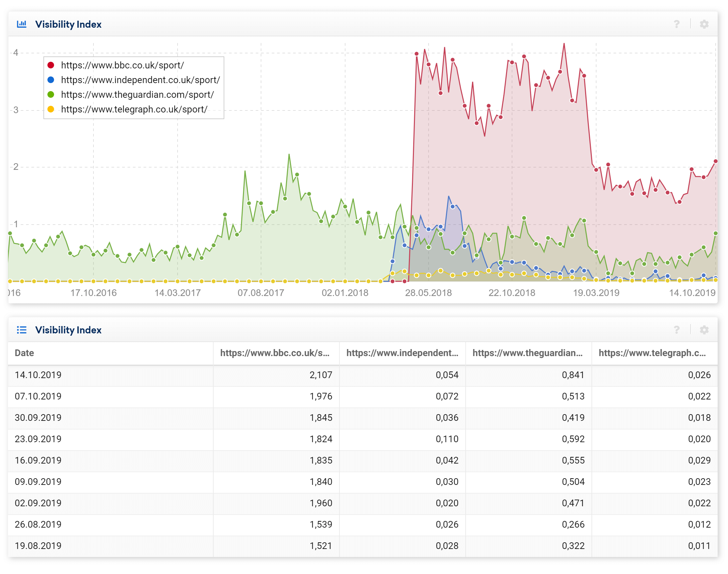Click the blue independent legend color dot
Image resolution: width=728 pixels, height=574 pixels.
pos(51,80)
